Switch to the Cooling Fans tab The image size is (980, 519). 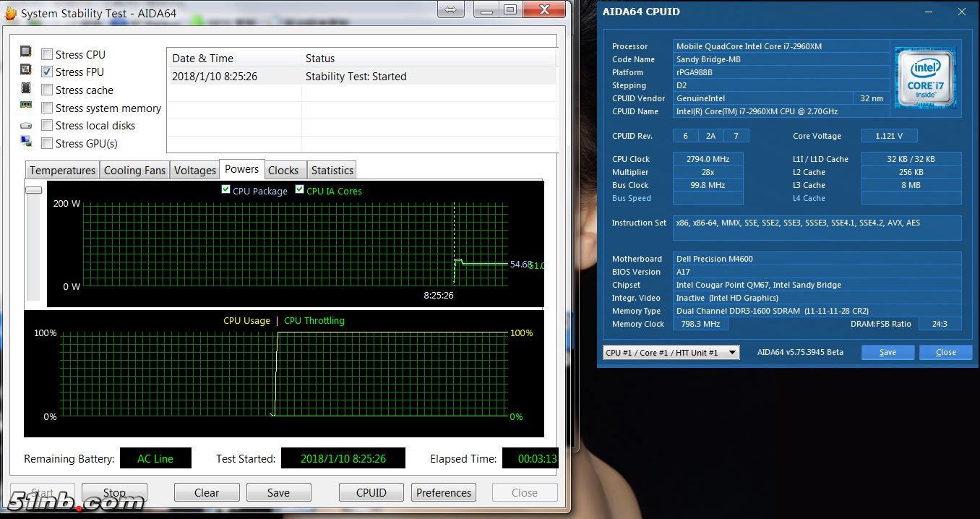point(135,171)
